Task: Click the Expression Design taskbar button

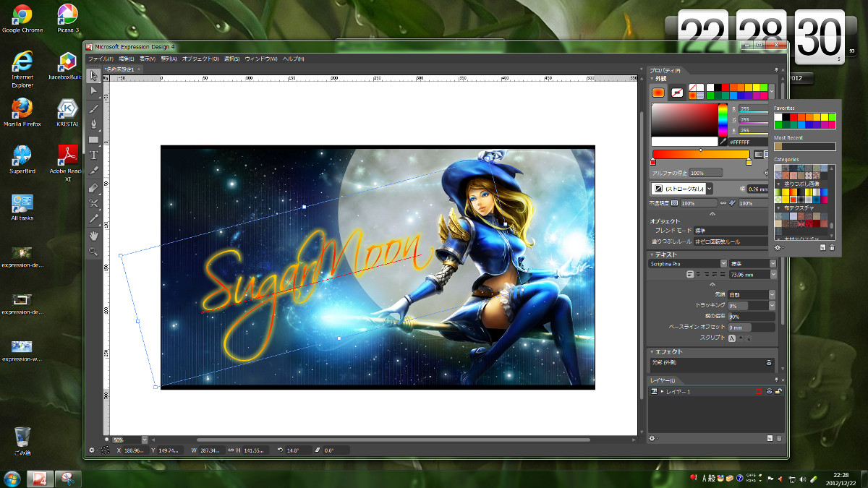Action: 39,478
